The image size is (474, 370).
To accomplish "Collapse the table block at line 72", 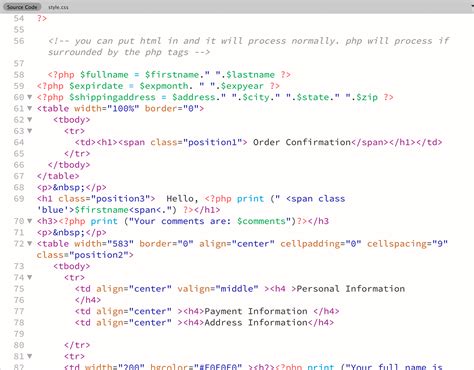I will coord(30,244).
